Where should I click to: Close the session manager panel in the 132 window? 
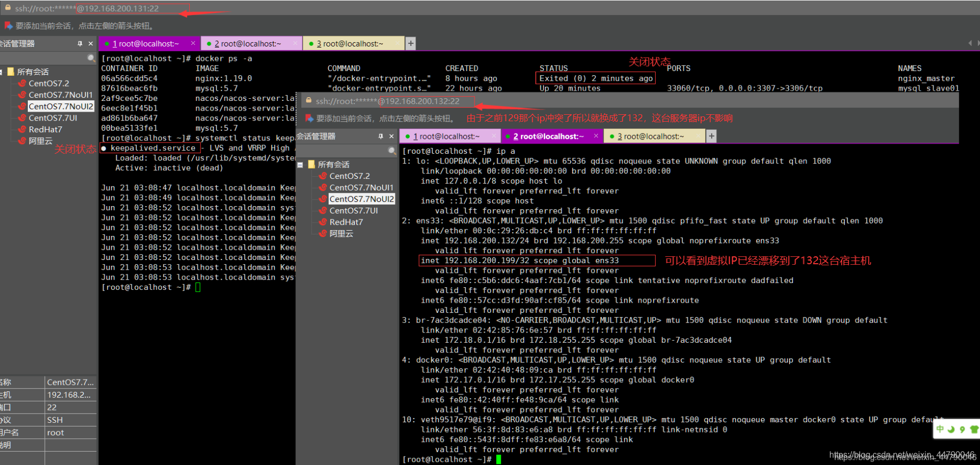click(x=392, y=137)
